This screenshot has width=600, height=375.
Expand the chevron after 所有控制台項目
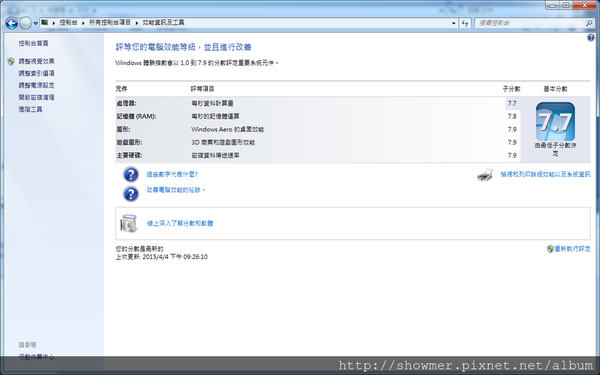tap(137, 23)
